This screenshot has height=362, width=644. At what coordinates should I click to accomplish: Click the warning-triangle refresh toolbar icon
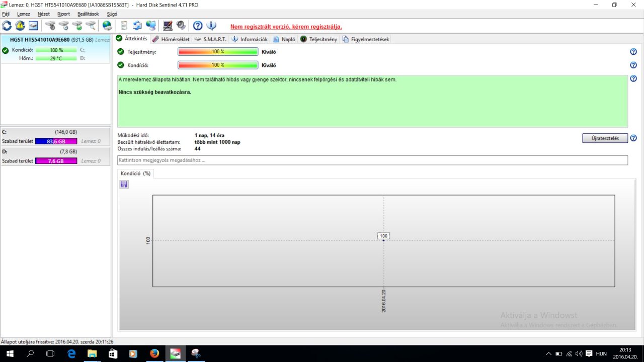pyautogui.click(x=20, y=26)
